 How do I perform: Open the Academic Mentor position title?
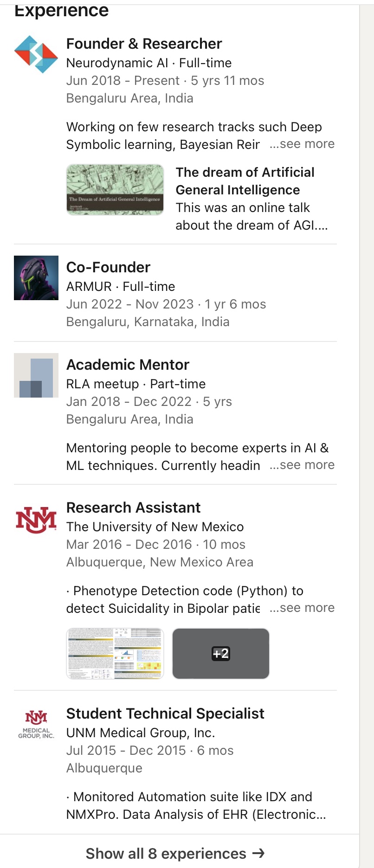click(x=128, y=365)
